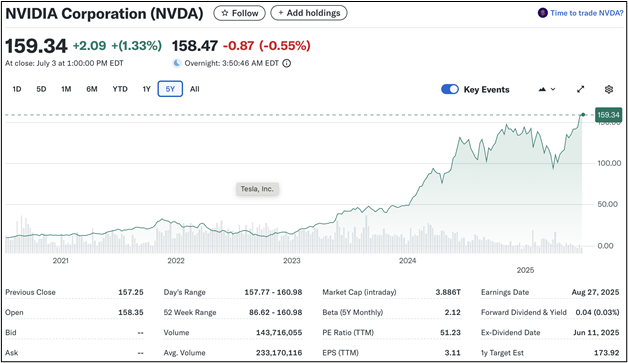
Task: Click the latest price point on chart
Action: click(x=583, y=115)
